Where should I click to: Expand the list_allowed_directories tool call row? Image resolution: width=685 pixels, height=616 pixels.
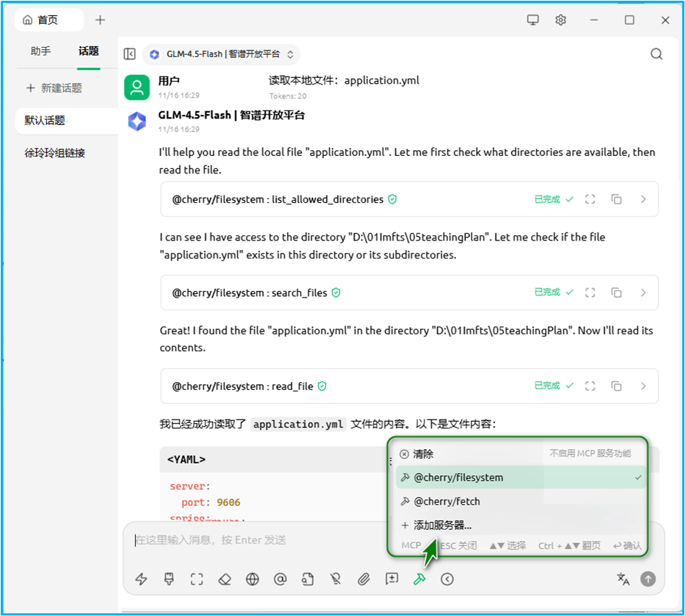point(410,199)
